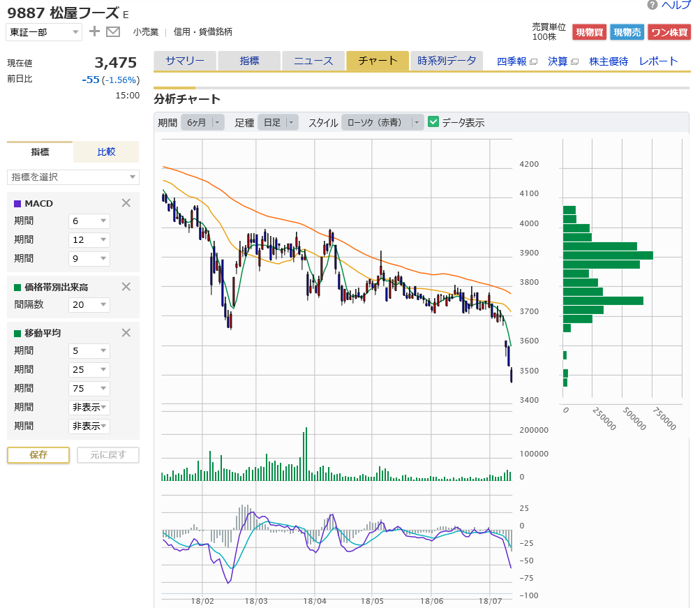Switch to the 時系列データ tab
700x608 pixels.
coord(447,61)
